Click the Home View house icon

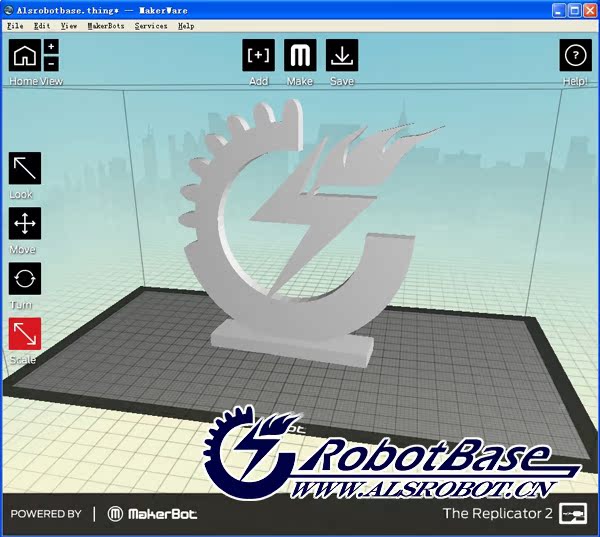coord(25,55)
